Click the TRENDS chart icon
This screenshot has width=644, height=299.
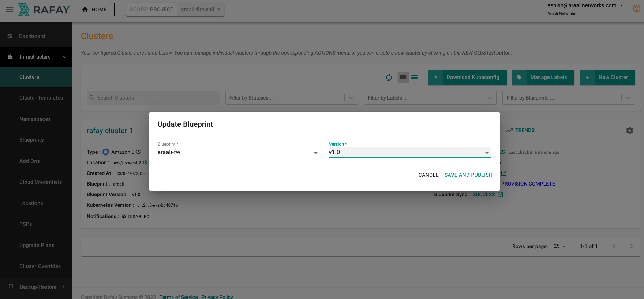pyautogui.click(x=509, y=131)
